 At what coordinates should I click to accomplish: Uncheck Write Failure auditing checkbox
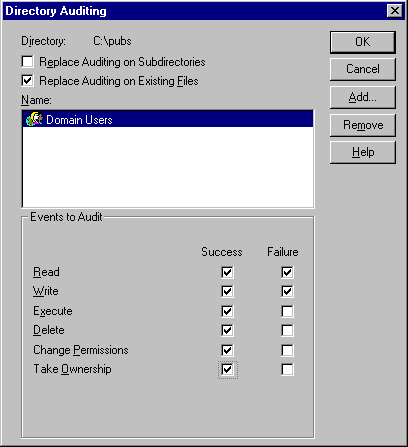point(287,291)
